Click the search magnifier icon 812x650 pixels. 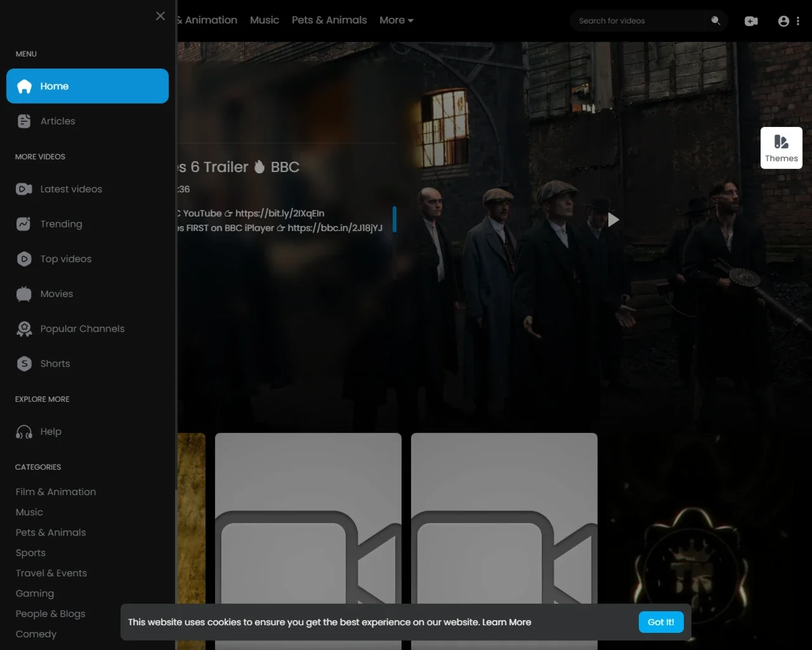point(716,21)
